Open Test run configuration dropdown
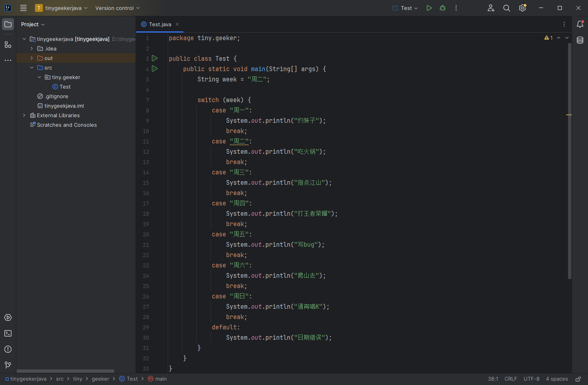 (405, 8)
